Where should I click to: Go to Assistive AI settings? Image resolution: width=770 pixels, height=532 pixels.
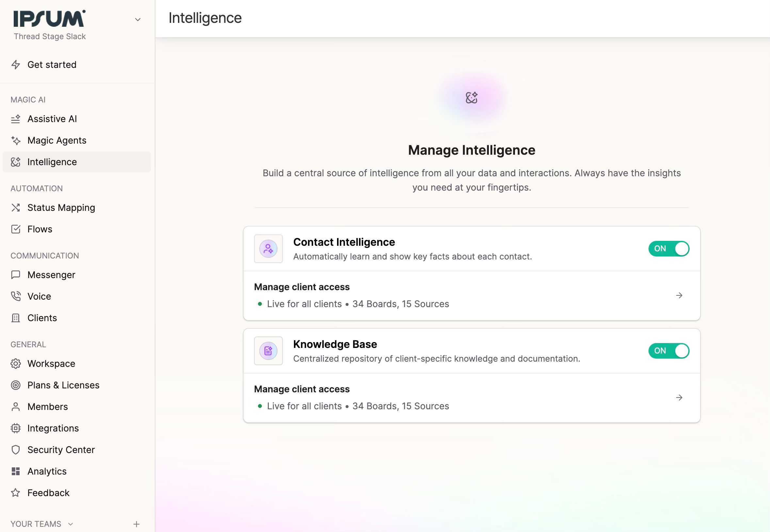(x=52, y=119)
